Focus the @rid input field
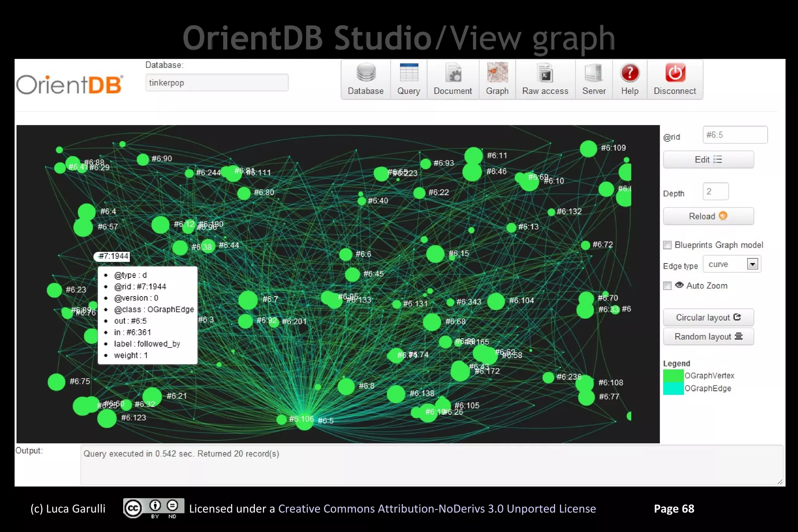 pyautogui.click(x=735, y=135)
